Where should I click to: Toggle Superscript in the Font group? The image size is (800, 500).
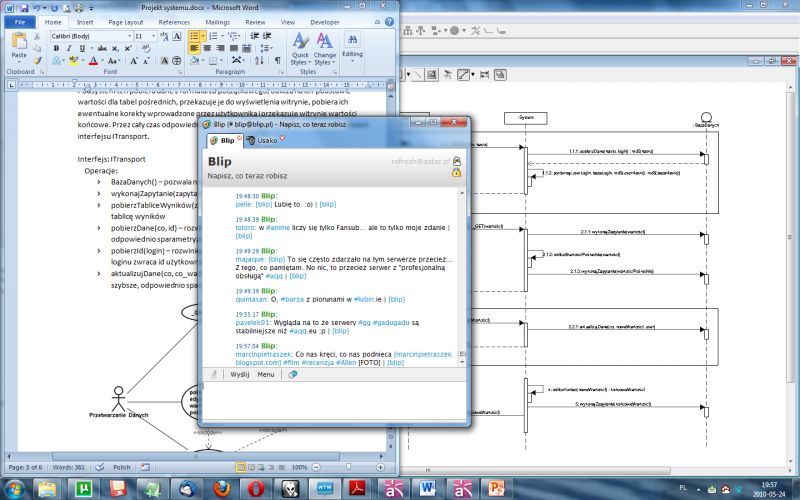coord(128,48)
